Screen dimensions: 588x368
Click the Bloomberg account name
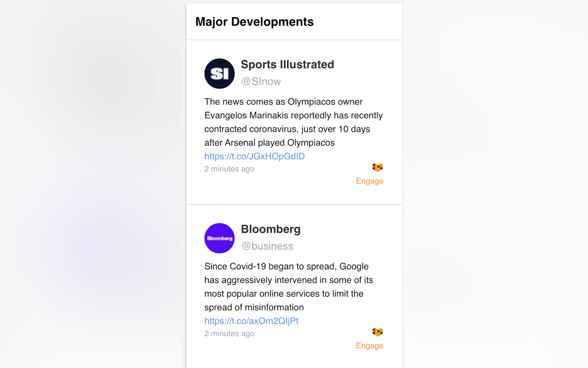[271, 229]
